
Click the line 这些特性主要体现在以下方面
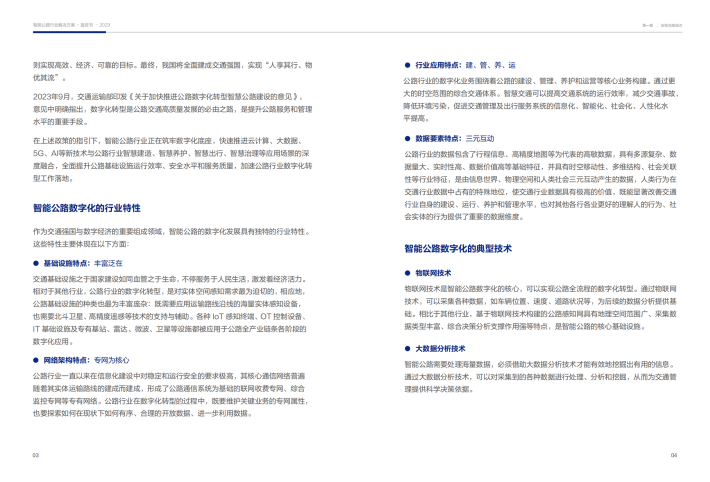pyautogui.click(x=81, y=244)
